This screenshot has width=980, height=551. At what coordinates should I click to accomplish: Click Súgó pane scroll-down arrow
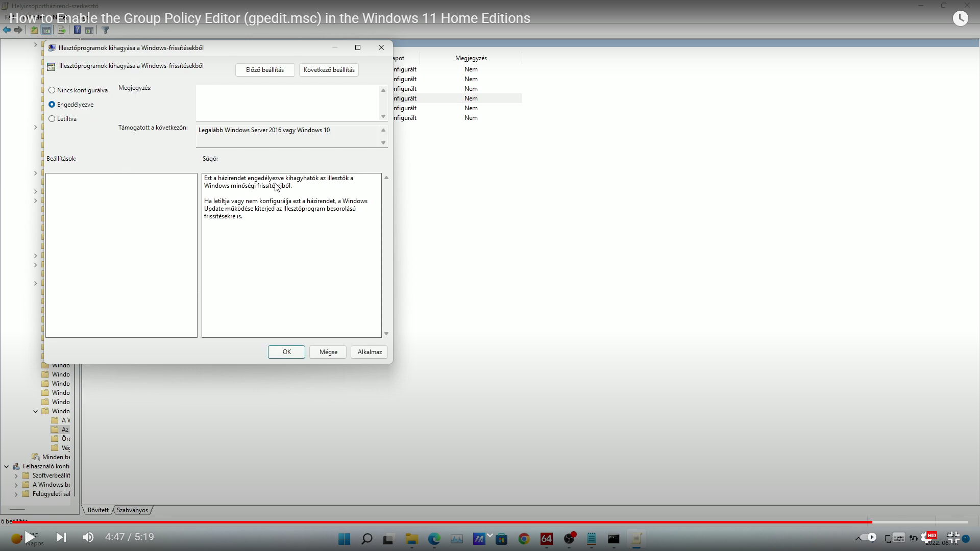(386, 334)
